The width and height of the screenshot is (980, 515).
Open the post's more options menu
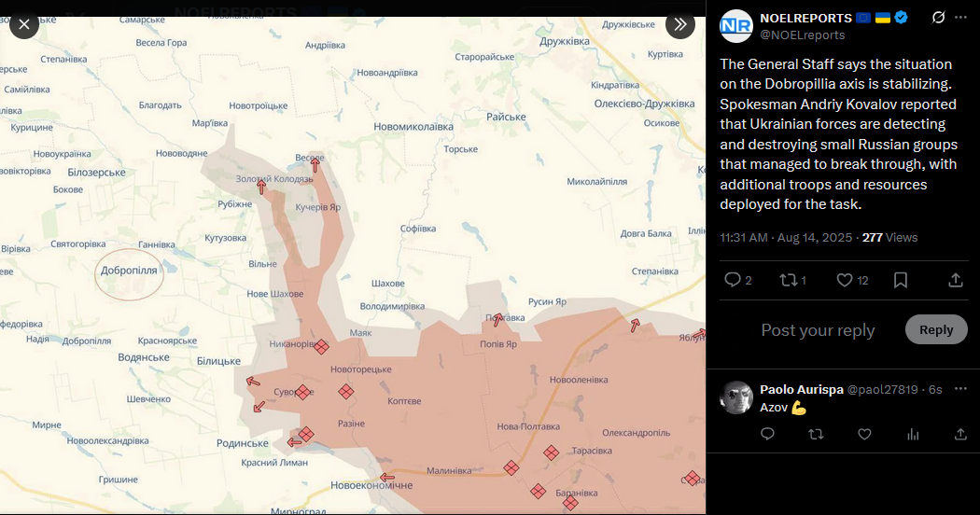click(x=960, y=18)
